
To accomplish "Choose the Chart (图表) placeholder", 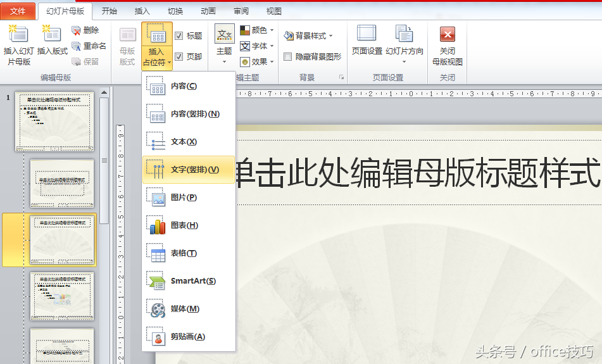I will tap(189, 225).
